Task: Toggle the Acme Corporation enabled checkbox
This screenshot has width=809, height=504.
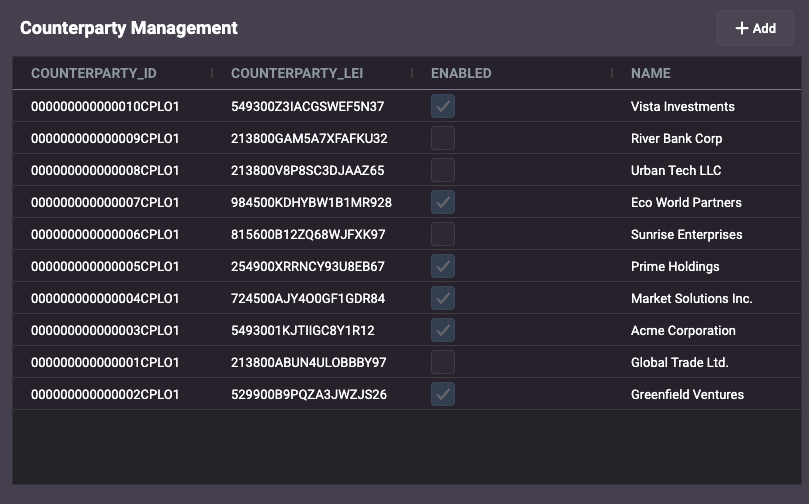Action: [x=443, y=330]
